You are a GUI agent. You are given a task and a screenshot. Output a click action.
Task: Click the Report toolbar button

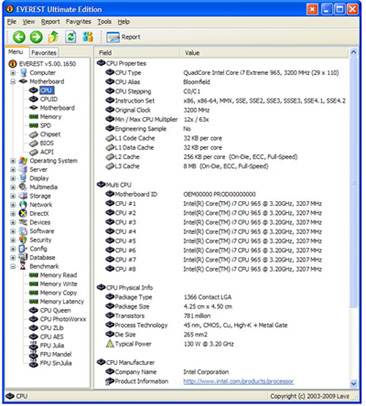123,37
